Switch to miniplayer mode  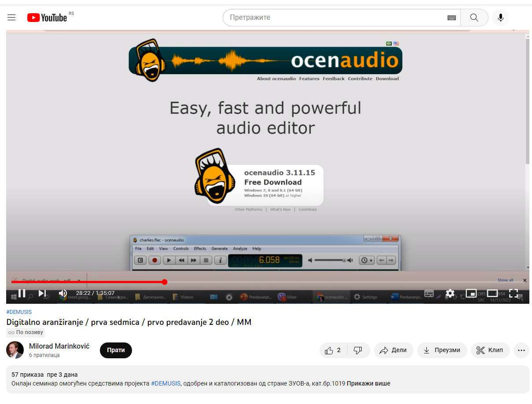pos(471,293)
